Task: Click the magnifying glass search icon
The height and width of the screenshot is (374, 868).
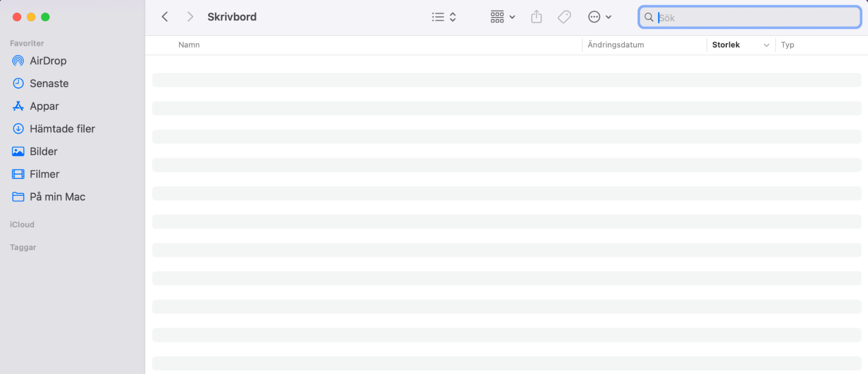Action: coord(649,17)
